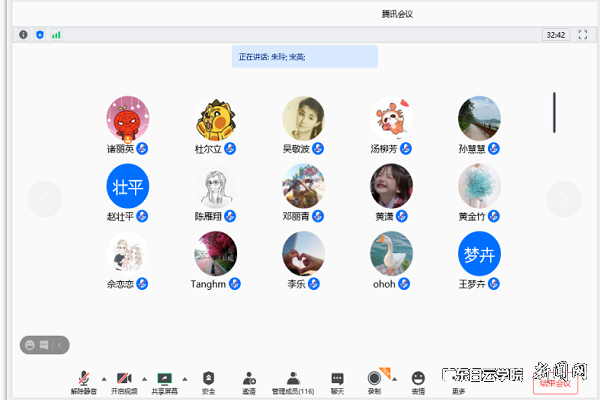
Task: Toggle mic icon next to 汤柳芳
Action: (x=406, y=149)
